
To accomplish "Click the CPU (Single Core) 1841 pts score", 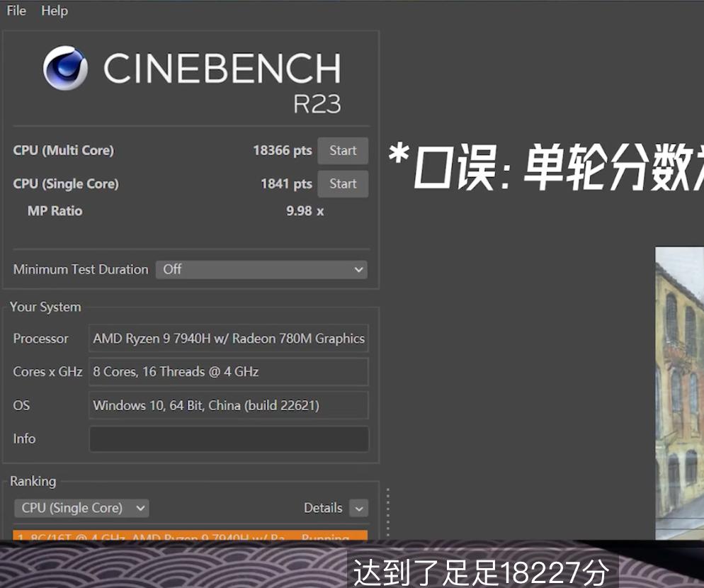I will (286, 183).
